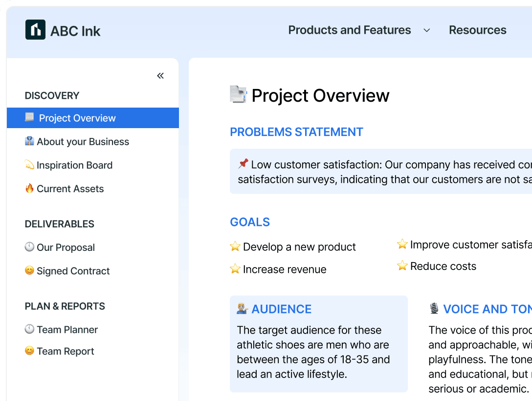Click the DISCOVERY section header
Image resolution: width=532 pixels, height=401 pixels.
[52, 96]
